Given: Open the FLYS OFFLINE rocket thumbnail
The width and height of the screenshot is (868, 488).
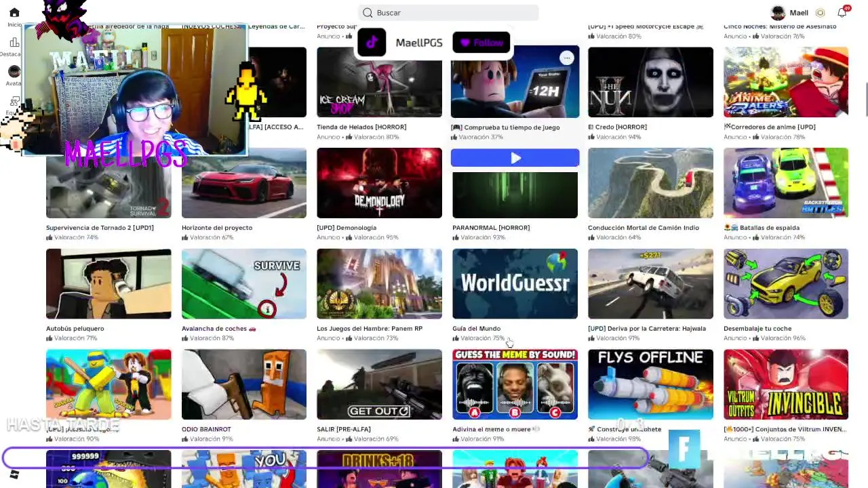Looking at the screenshot, I should coord(650,384).
